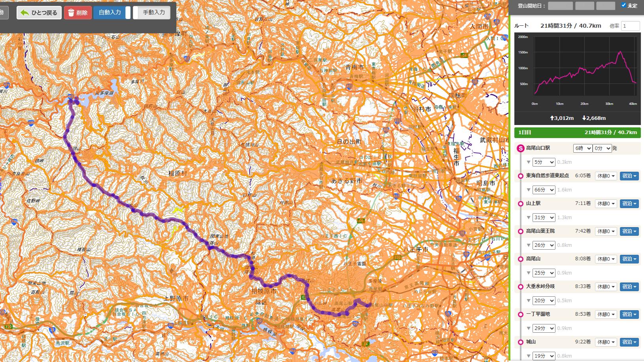Click the gray triangle next to 5分
This screenshot has width=644, height=362.
529,162
